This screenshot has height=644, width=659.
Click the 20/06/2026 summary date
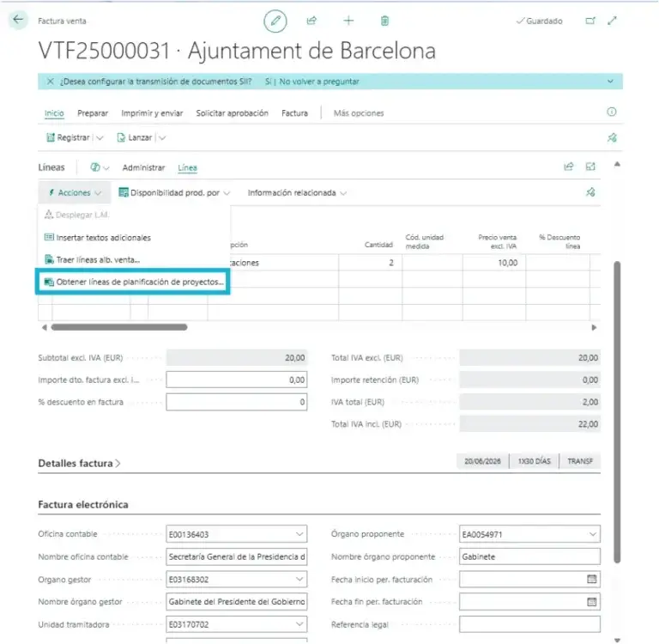tap(482, 461)
